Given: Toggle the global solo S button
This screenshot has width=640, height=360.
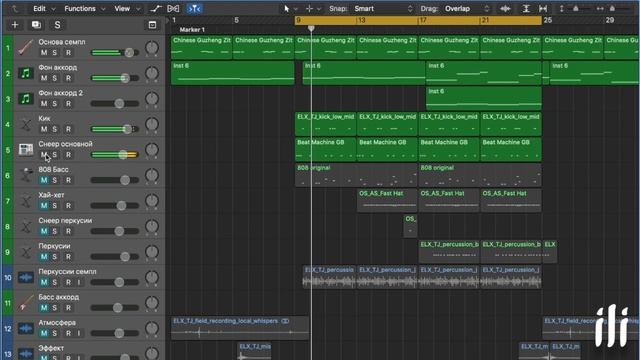Looking at the screenshot, I should [x=57, y=25].
